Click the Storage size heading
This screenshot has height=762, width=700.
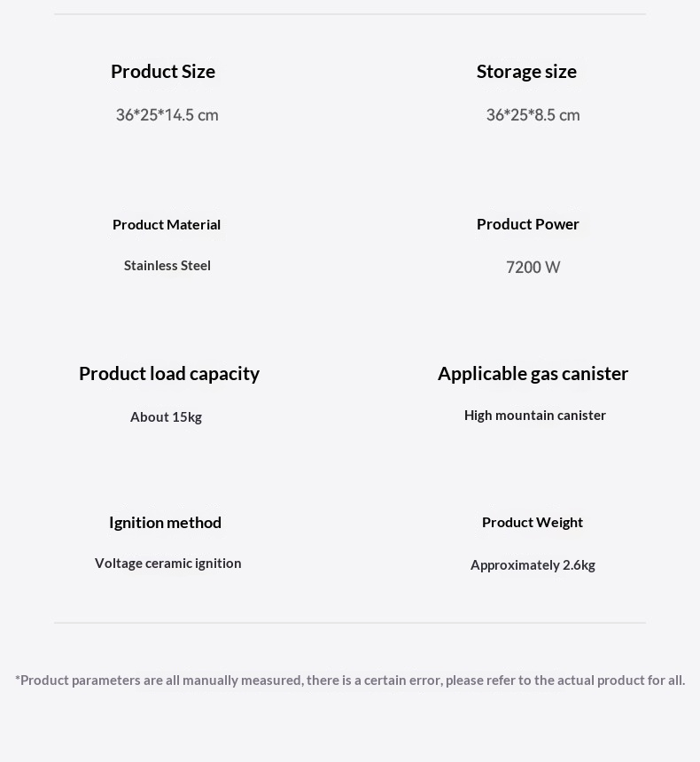(526, 72)
